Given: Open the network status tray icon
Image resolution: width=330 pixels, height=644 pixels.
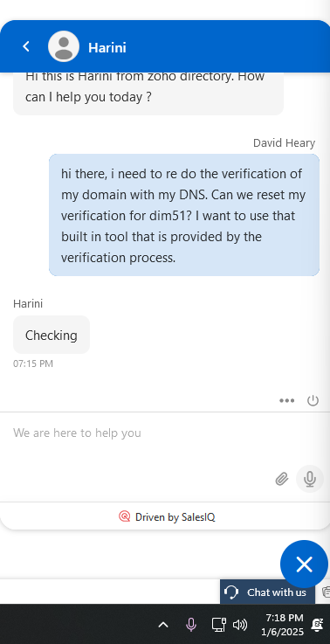Looking at the screenshot, I should click(x=218, y=625).
